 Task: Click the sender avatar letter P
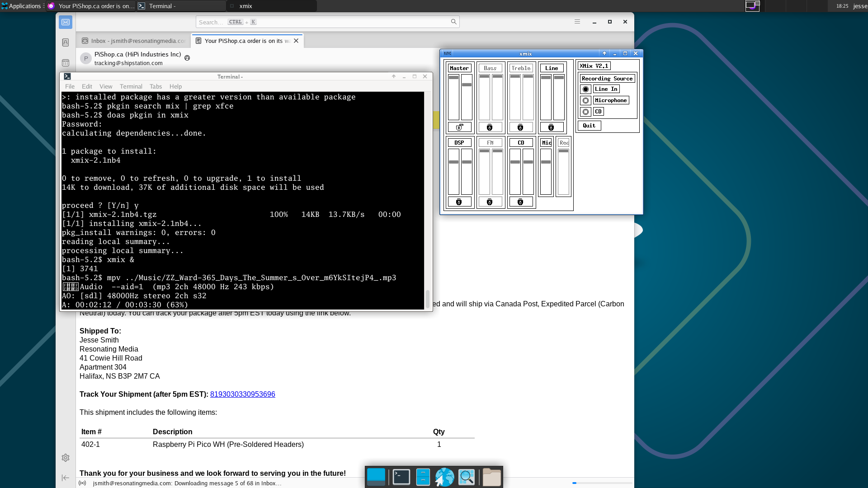pyautogui.click(x=86, y=58)
